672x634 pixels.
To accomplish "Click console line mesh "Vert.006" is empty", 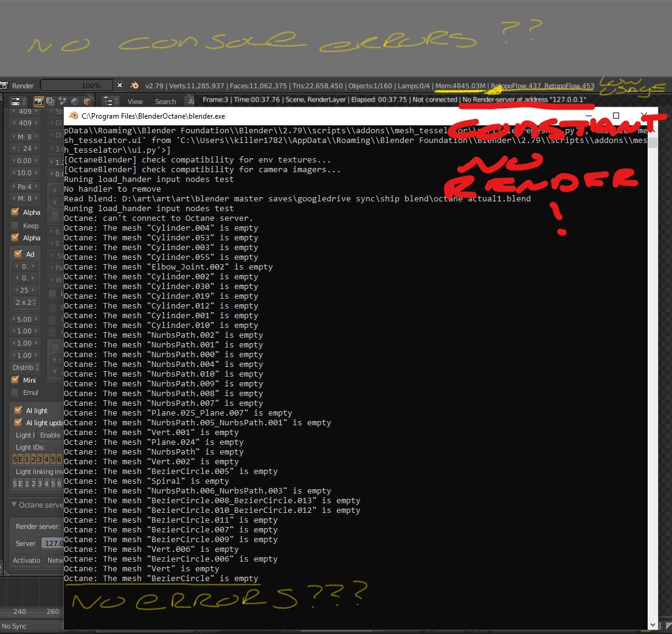I will pos(151,549).
